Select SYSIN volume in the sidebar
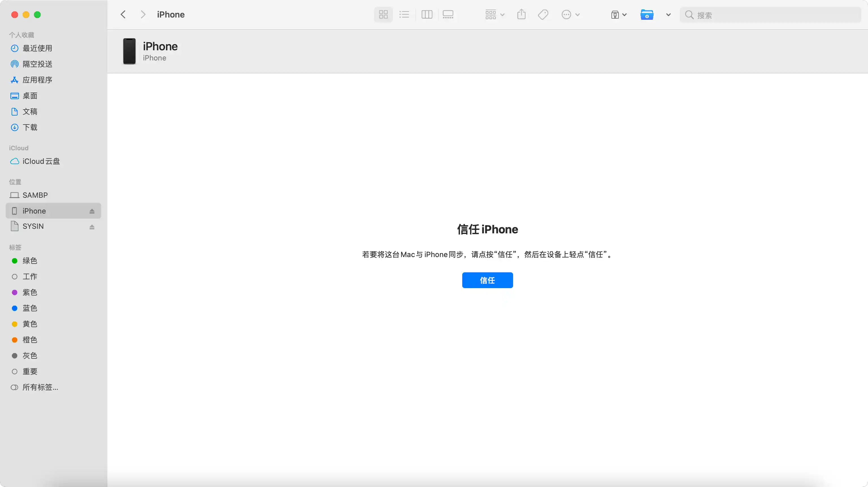 point(53,226)
